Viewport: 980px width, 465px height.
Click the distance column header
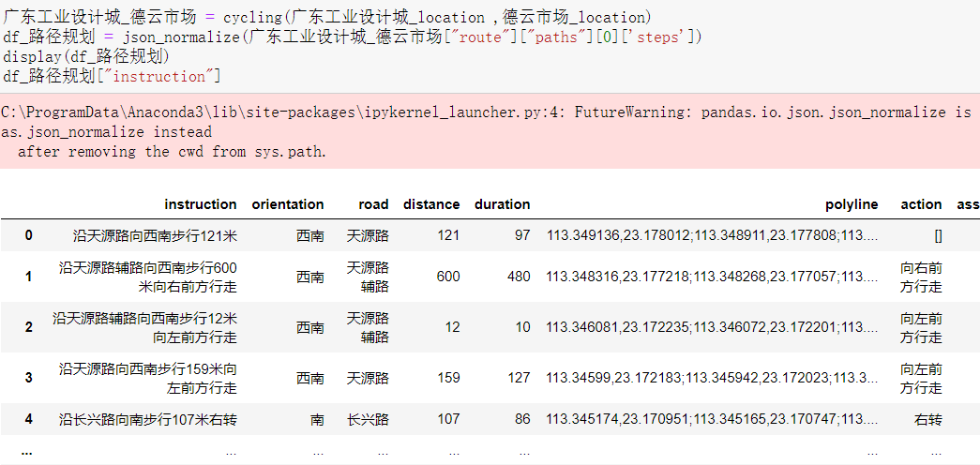pyautogui.click(x=431, y=204)
